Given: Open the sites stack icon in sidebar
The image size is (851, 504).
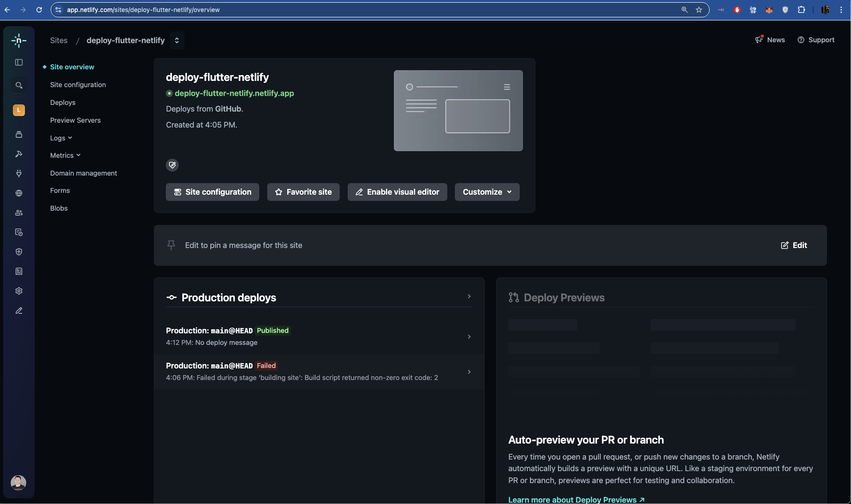Looking at the screenshot, I should 19,135.
